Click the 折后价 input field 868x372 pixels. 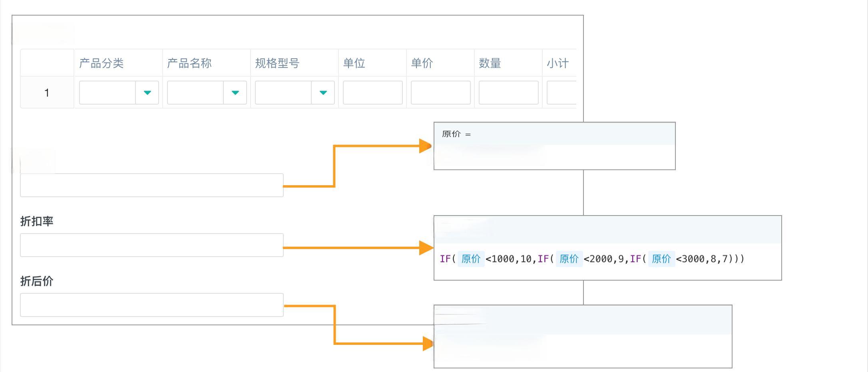pyautogui.click(x=152, y=305)
